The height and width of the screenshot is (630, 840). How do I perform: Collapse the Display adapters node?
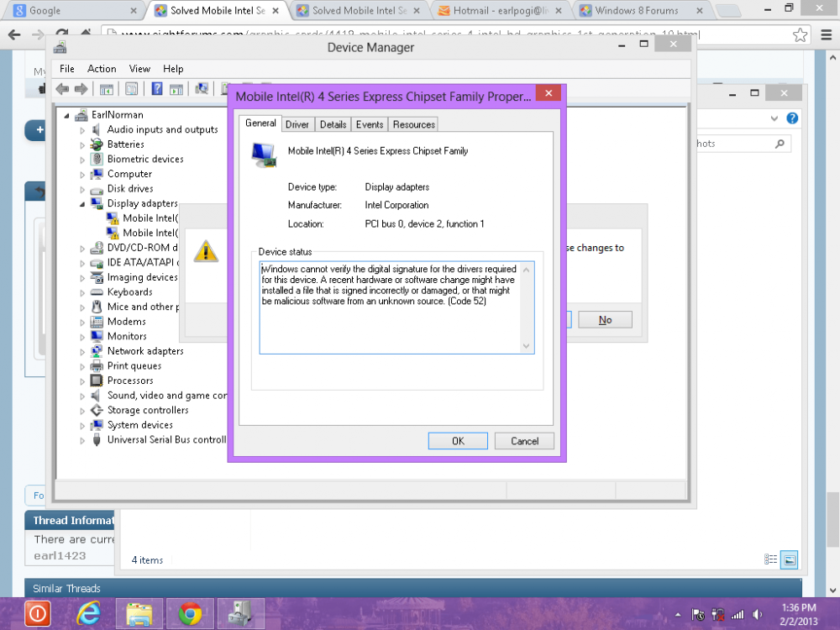click(82, 204)
